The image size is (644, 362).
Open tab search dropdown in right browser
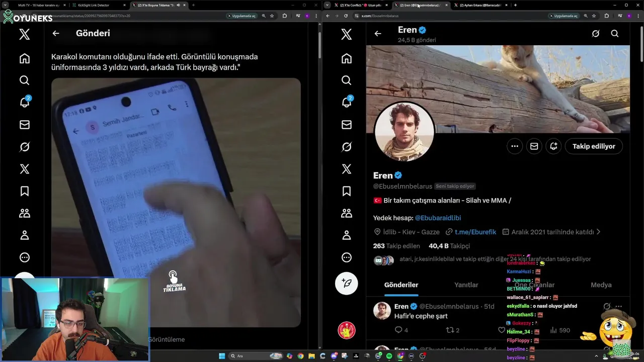(328, 5)
